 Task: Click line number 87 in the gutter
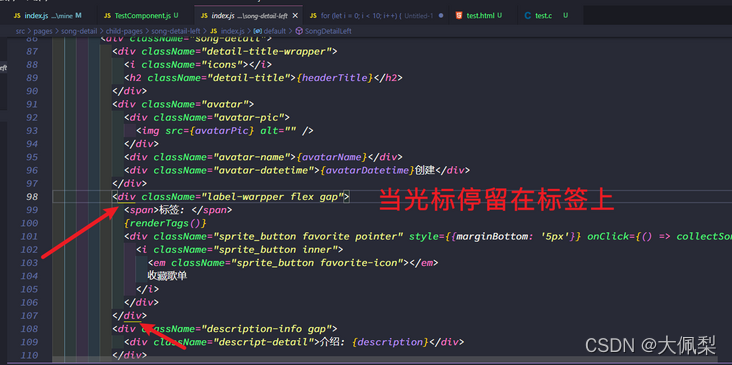32,51
